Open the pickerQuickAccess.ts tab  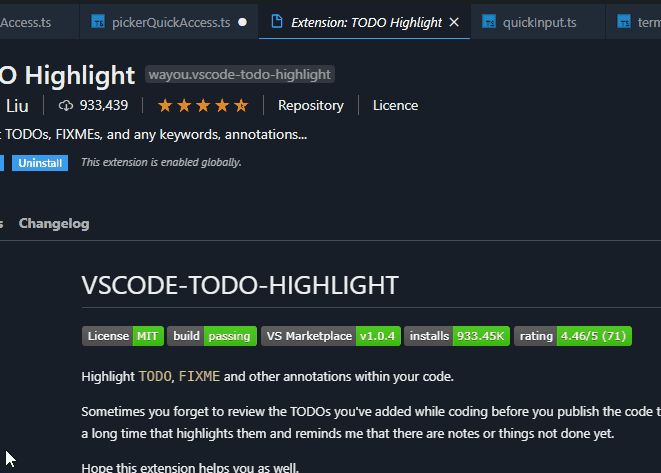coord(169,22)
